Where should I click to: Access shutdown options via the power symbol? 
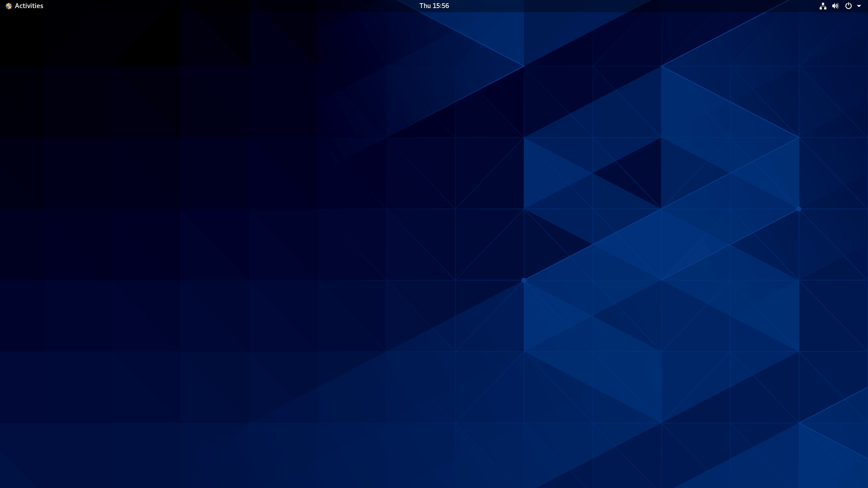pyautogui.click(x=849, y=6)
